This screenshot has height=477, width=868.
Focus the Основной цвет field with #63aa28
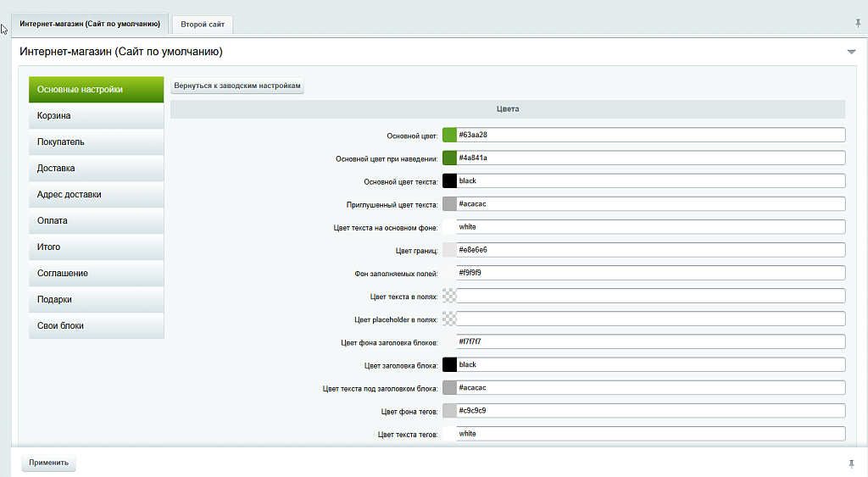pos(651,135)
